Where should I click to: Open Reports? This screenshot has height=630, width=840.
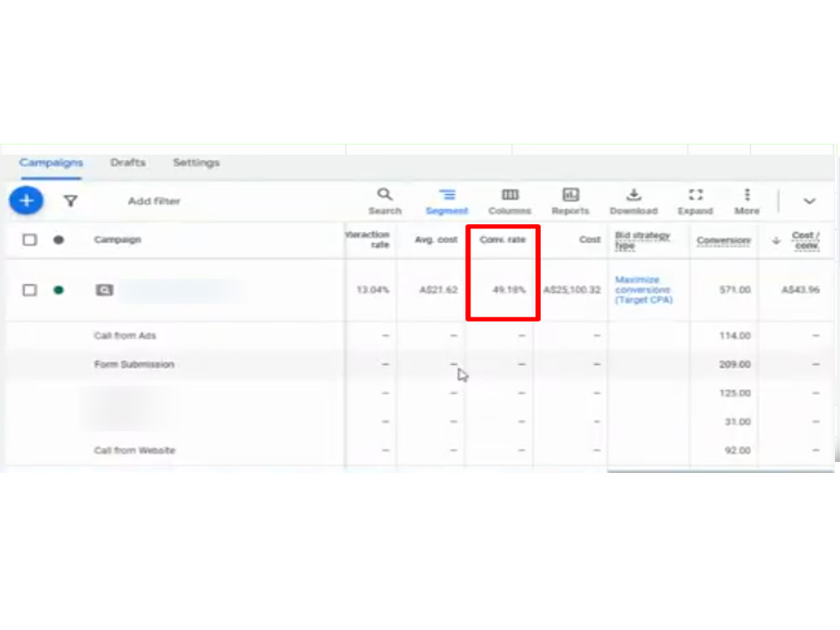click(570, 202)
